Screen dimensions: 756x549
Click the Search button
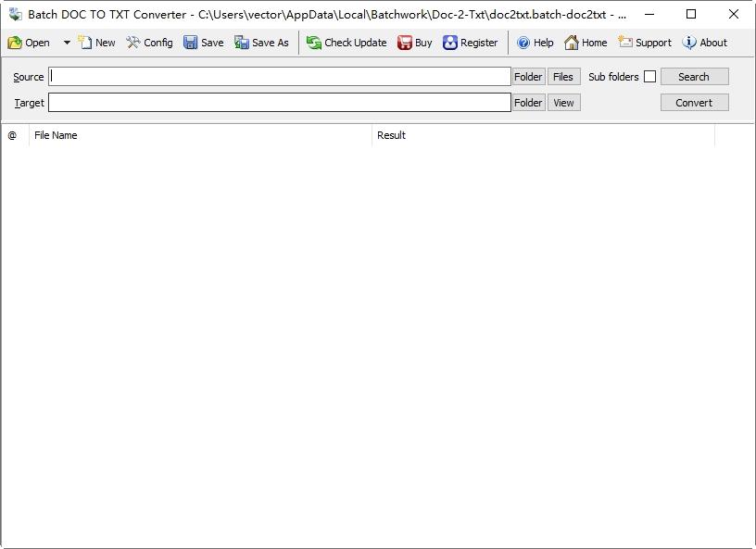pyautogui.click(x=694, y=77)
